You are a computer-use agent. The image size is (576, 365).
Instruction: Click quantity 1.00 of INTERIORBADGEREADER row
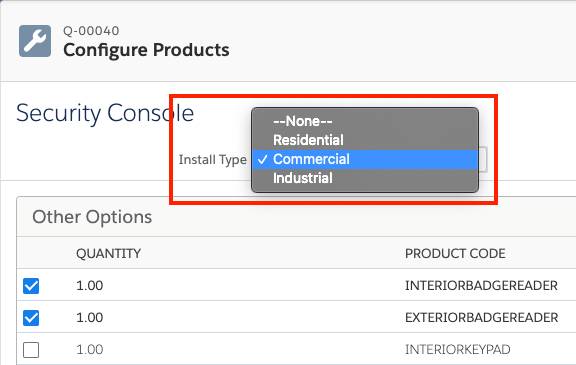[90, 285]
